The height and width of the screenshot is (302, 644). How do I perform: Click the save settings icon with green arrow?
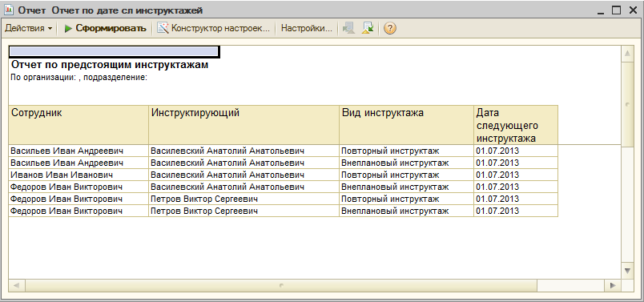coord(368,28)
